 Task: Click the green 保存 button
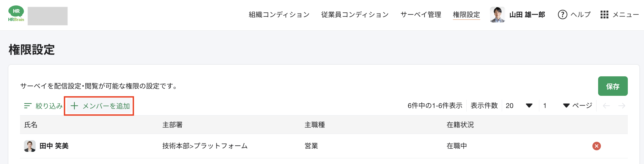(613, 86)
